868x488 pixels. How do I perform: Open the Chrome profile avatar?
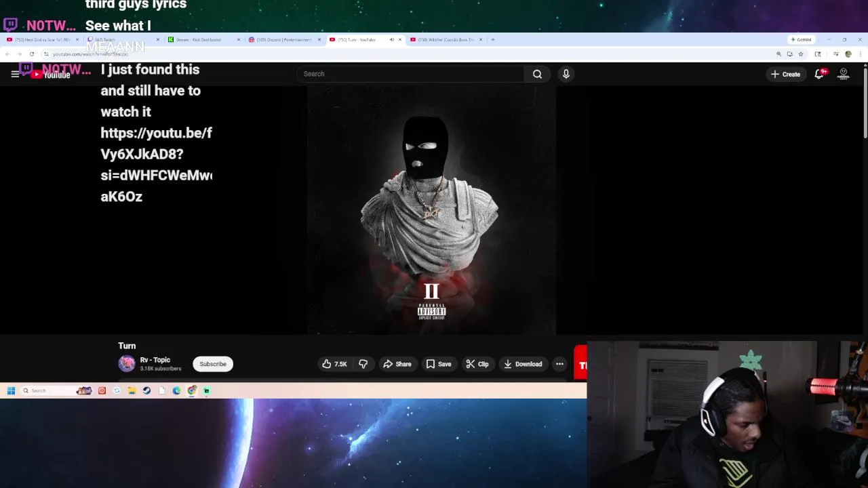[848, 54]
